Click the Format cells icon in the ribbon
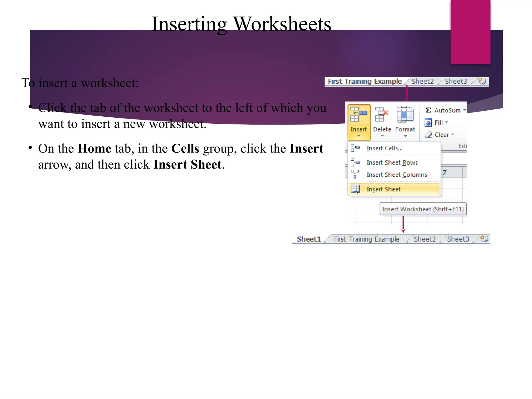This screenshot has width=532, height=399. click(x=405, y=115)
